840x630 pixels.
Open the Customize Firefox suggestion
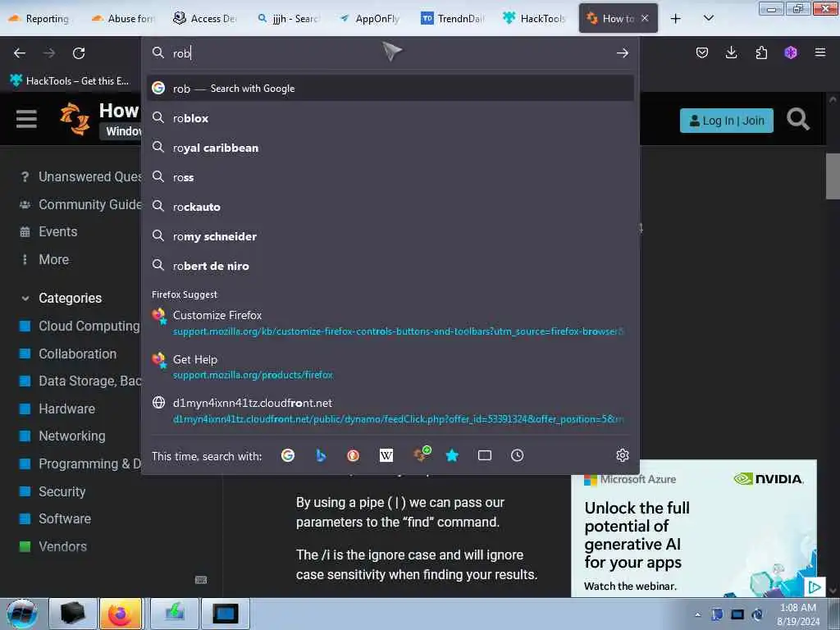coord(390,322)
